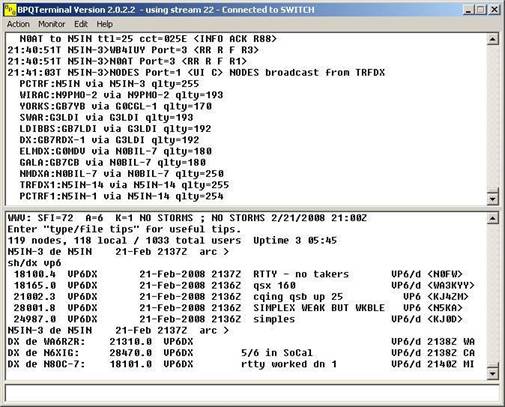
Task: Click the line 'WIRAC:N9PMO-2 via N9PMO-2 qlty=193'
Action: pos(121,95)
